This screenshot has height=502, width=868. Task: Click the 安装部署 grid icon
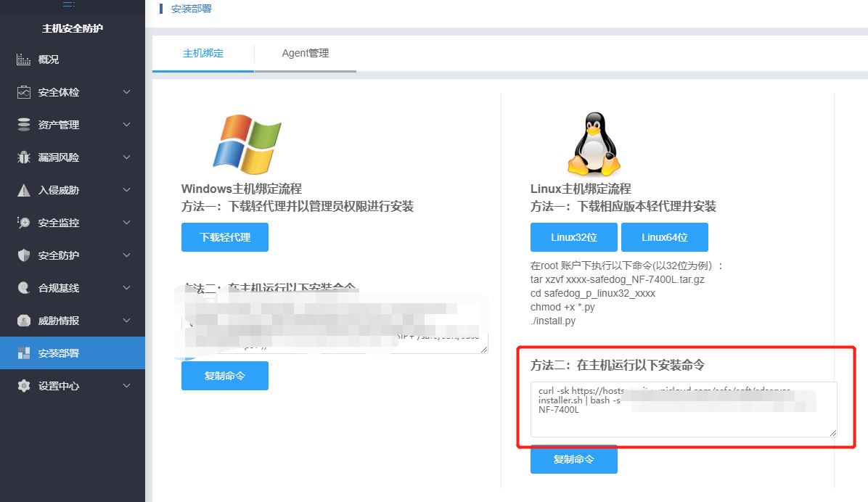pyautogui.click(x=24, y=353)
